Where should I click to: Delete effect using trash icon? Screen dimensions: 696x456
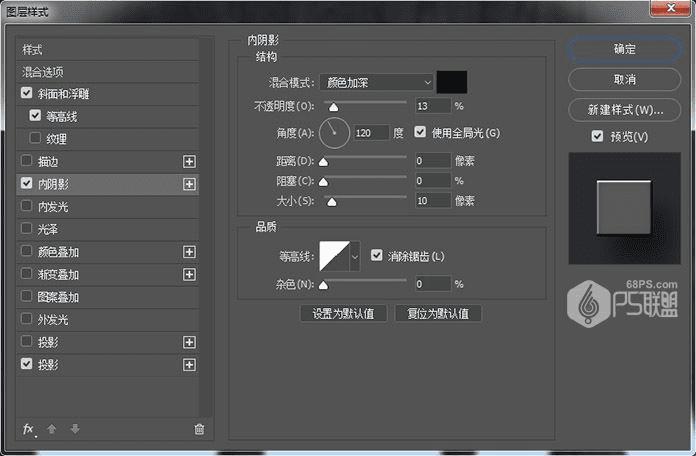tap(199, 429)
